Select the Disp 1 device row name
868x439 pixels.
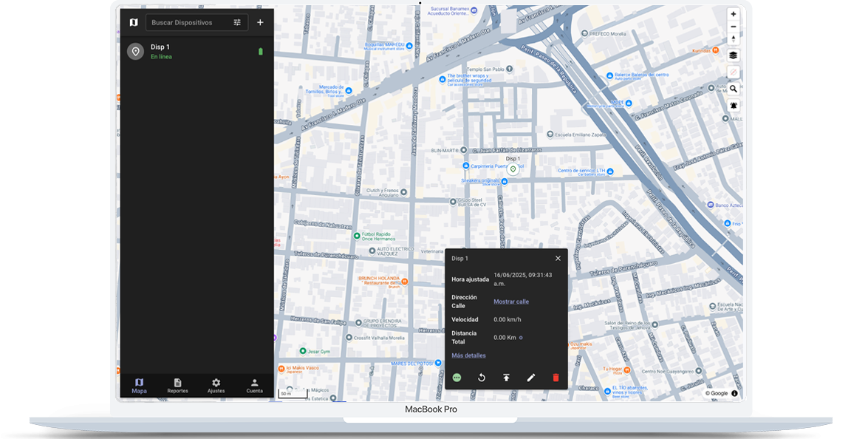point(160,47)
